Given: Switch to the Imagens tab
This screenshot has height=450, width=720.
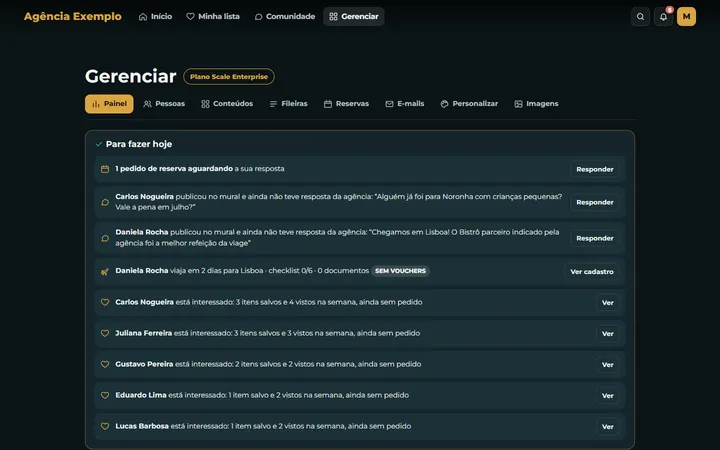Looking at the screenshot, I should point(536,104).
